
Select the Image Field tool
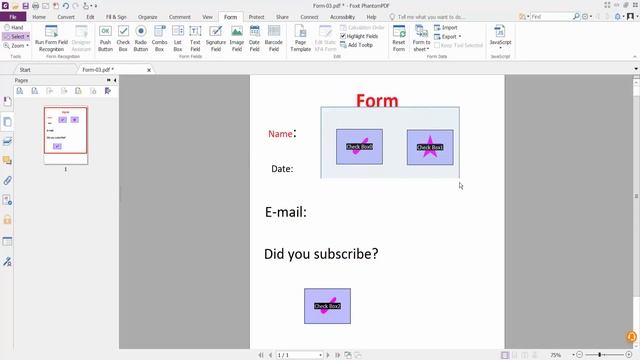coord(237,38)
